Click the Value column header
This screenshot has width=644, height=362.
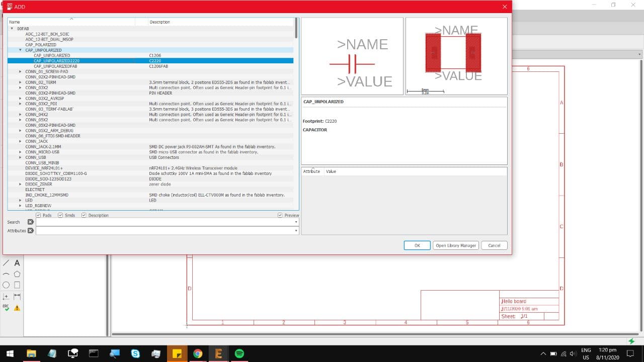point(416,171)
